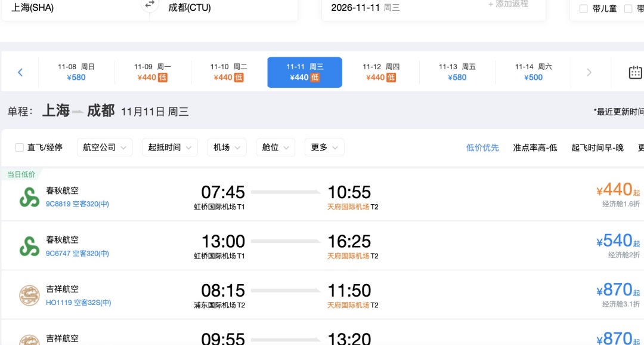Click Spring Airlines logo for flight 9C6747

point(30,247)
